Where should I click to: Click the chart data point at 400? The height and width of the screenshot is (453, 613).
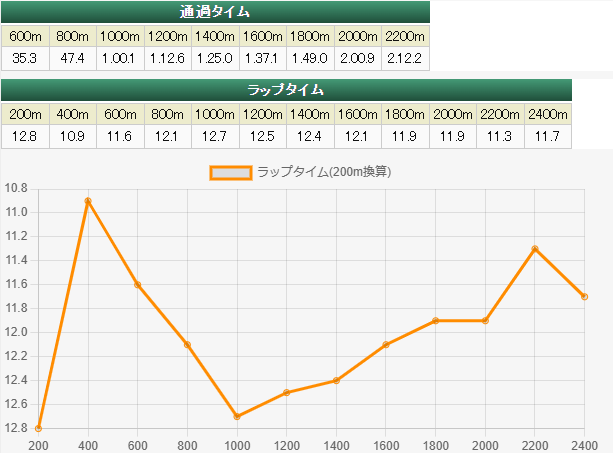(x=88, y=201)
